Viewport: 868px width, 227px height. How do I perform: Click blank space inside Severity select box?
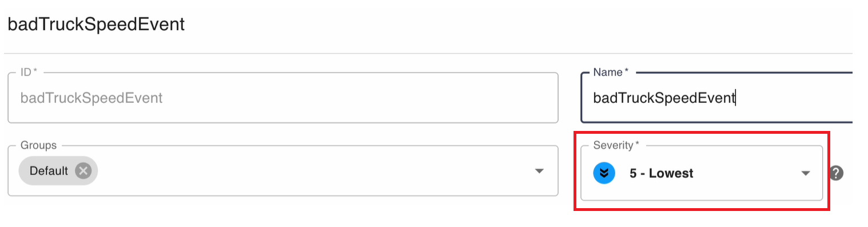coord(743,173)
